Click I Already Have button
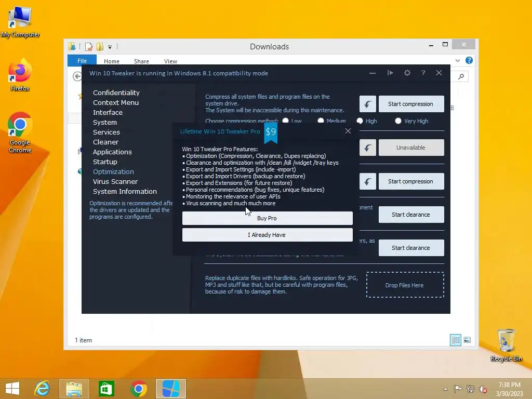The image size is (532, 399). point(268,235)
